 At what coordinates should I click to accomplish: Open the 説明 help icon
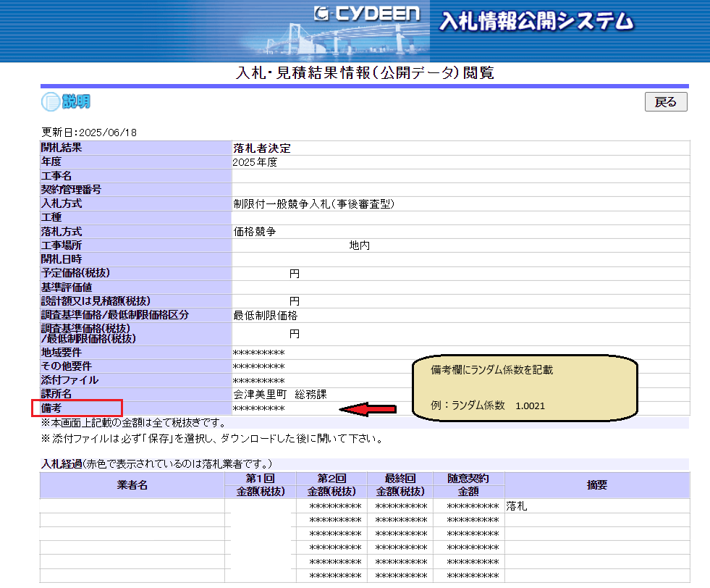66,102
